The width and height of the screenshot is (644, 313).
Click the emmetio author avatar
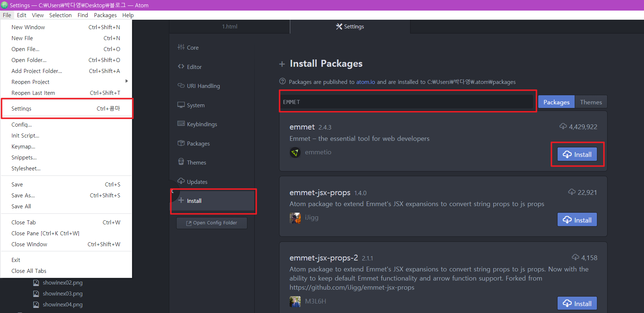pos(295,152)
